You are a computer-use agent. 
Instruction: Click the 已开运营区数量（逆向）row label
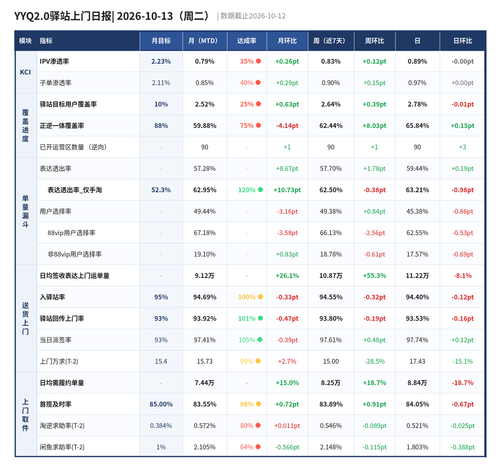[73, 147]
